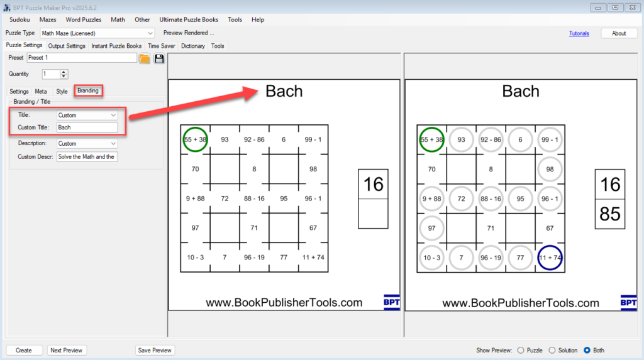Viewport: 644px width, 360px height.
Task: Open the Puzzle Type dropdown
Action: pos(97,33)
